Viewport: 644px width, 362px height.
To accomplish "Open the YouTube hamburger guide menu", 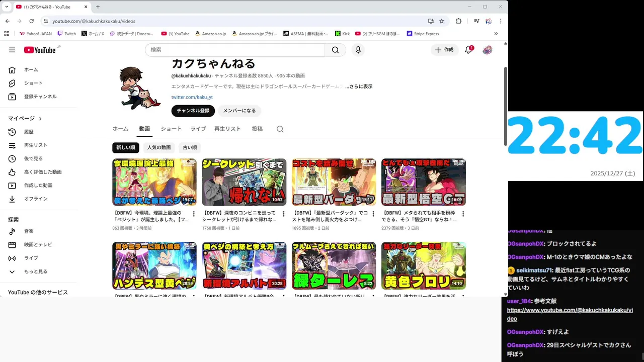I will pos(12,50).
